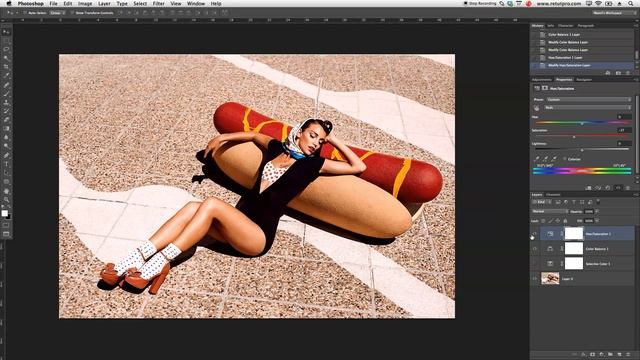Viewport: 640px width, 360px height.
Task: Select the Clone Stamp tool
Action: [6, 102]
